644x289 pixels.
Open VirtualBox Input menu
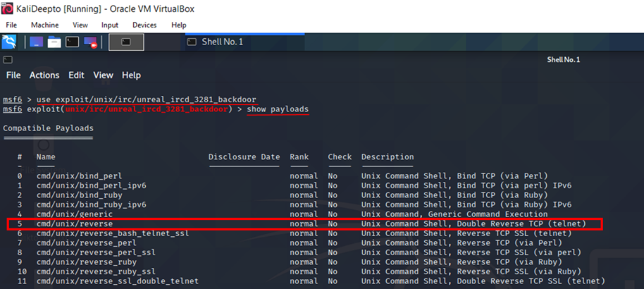coord(110,25)
